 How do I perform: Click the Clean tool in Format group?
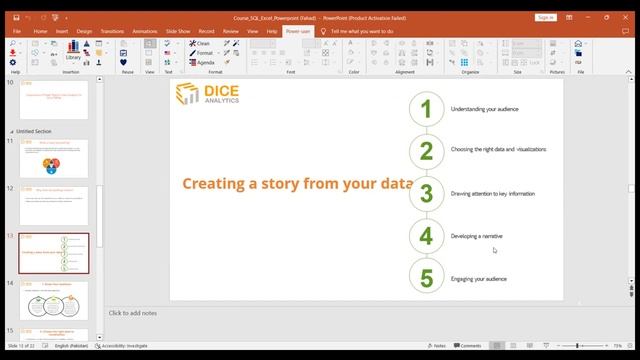(x=199, y=43)
